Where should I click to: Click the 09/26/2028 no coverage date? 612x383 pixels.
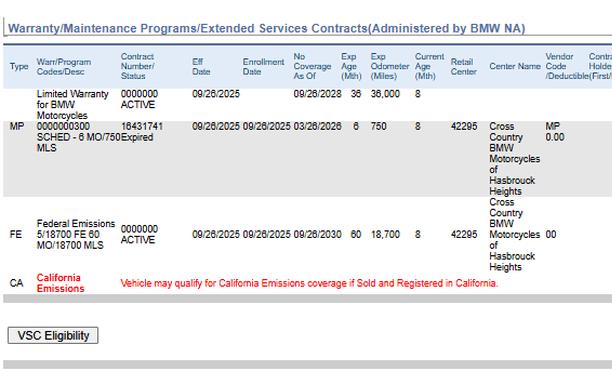317,94
